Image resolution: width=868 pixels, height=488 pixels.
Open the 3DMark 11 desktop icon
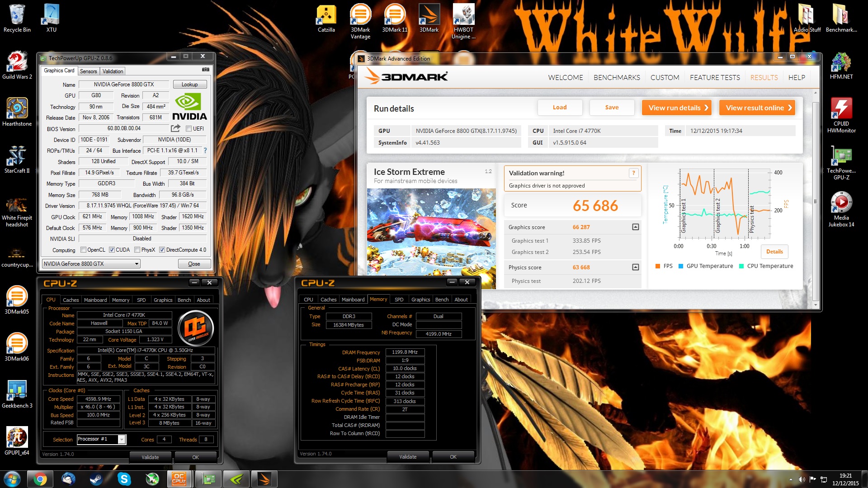click(395, 19)
